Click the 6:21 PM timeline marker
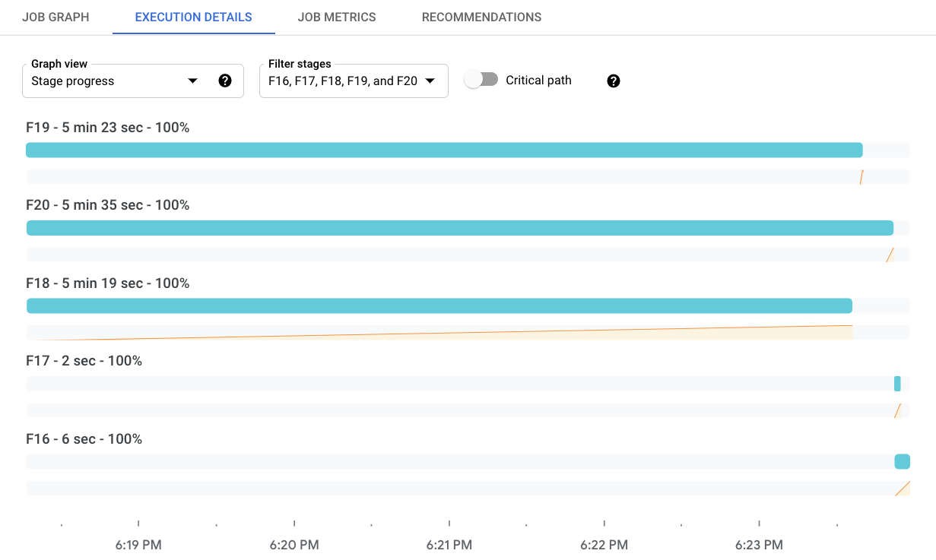The height and width of the screenshot is (560, 936). (449, 545)
